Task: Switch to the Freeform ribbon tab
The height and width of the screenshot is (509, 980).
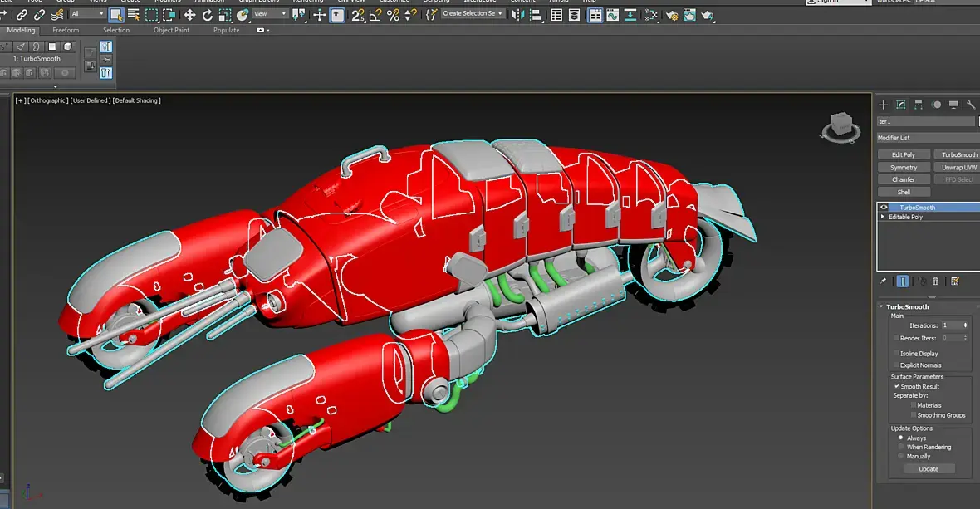Action: pyautogui.click(x=66, y=30)
